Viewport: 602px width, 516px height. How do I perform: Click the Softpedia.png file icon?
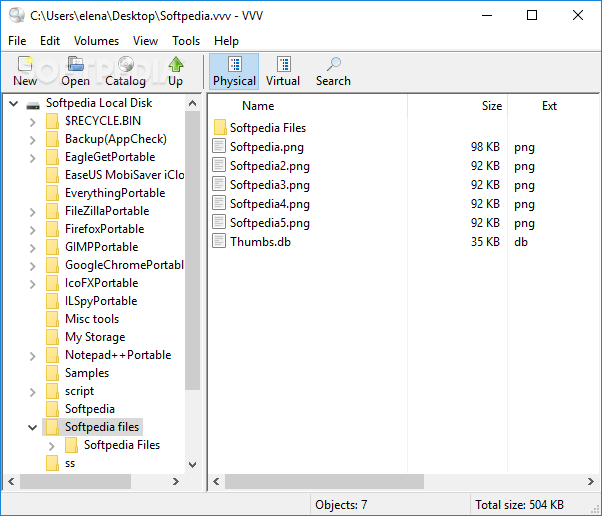coord(219,146)
